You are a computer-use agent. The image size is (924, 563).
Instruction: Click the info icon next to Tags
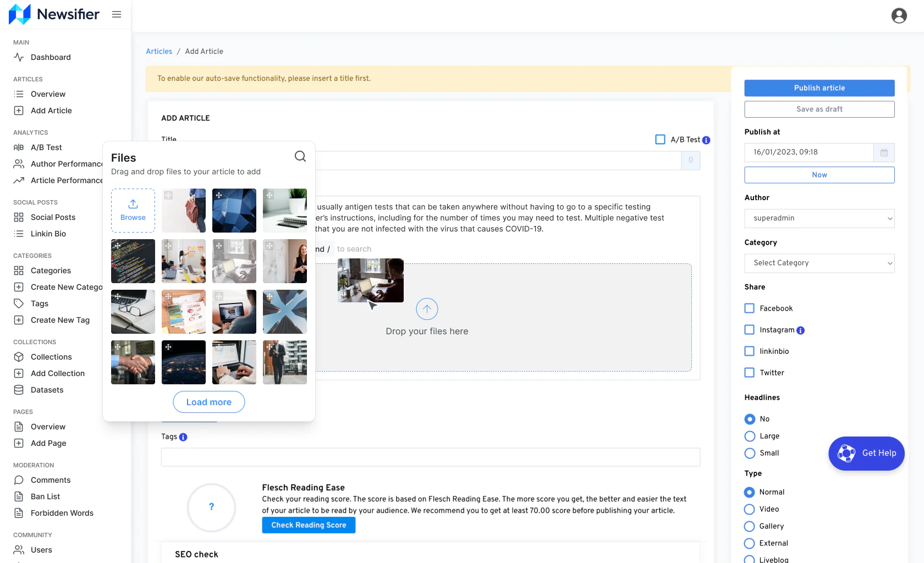tap(183, 437)
